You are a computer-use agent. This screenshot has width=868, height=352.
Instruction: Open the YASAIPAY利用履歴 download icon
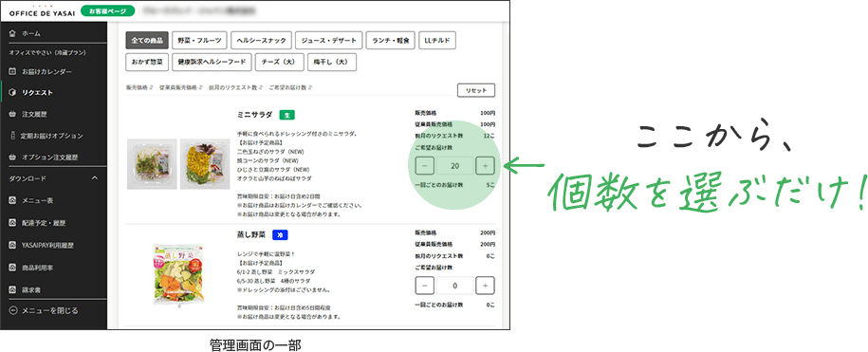pyautogui.click(x=12, y=245)
